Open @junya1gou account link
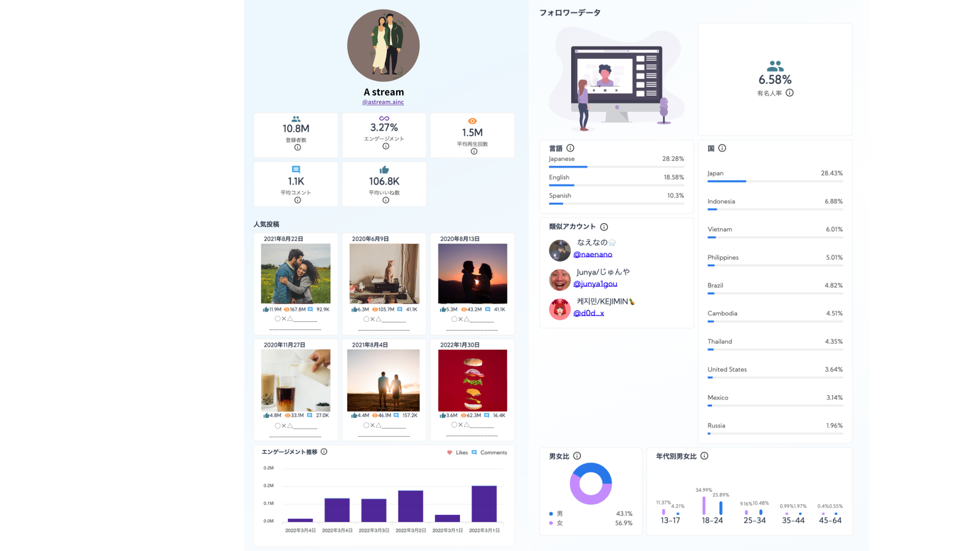 (x=595, y=284)
